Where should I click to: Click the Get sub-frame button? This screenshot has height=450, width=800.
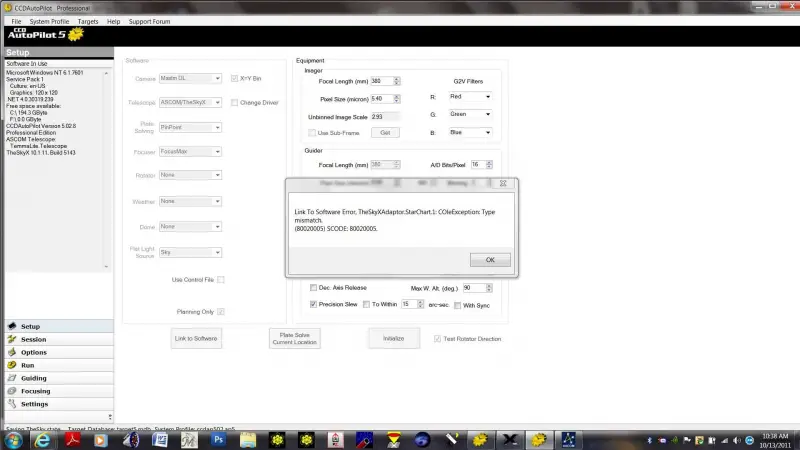385,133
